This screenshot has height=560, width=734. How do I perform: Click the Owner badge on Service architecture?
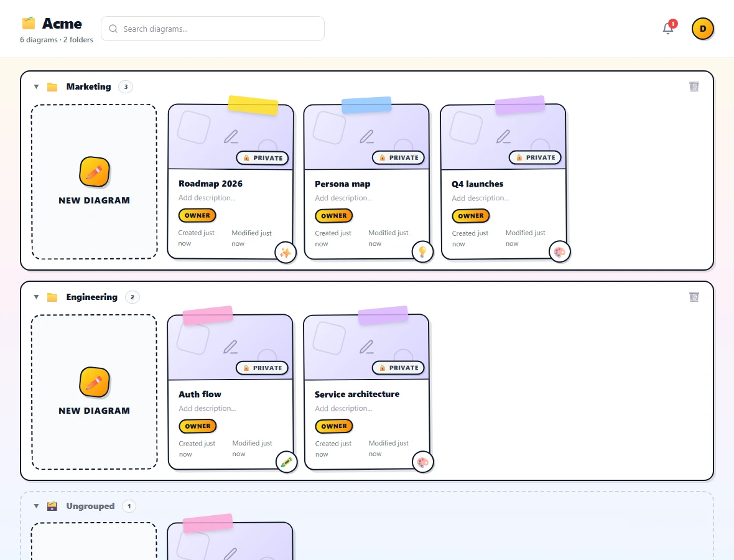pyautogui.click(x=334, y=426)
